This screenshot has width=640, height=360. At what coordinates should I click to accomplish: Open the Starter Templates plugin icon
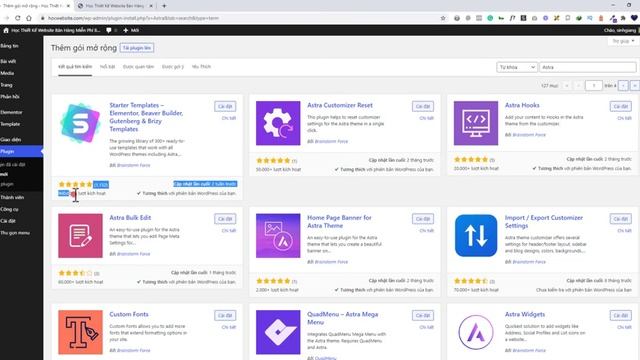80,123
